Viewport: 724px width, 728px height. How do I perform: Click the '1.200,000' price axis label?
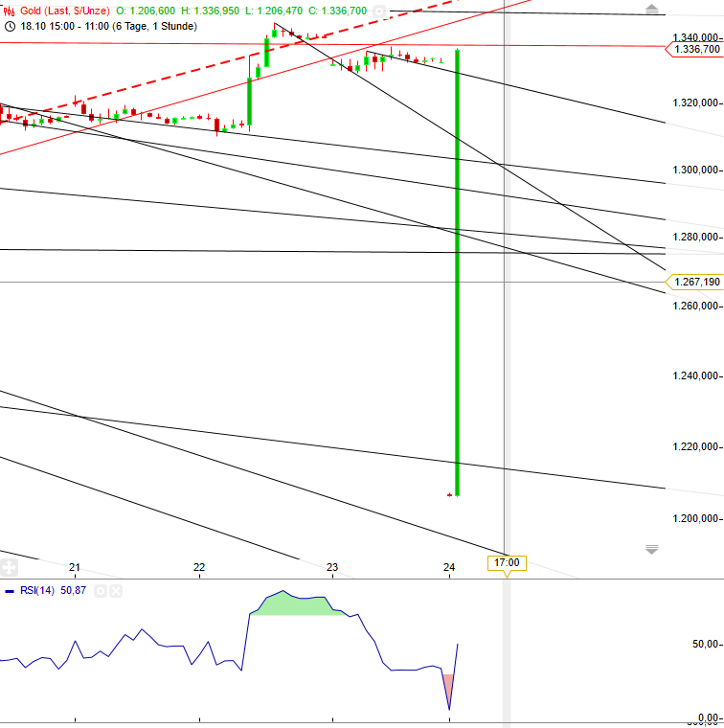(x=695, y=518)
